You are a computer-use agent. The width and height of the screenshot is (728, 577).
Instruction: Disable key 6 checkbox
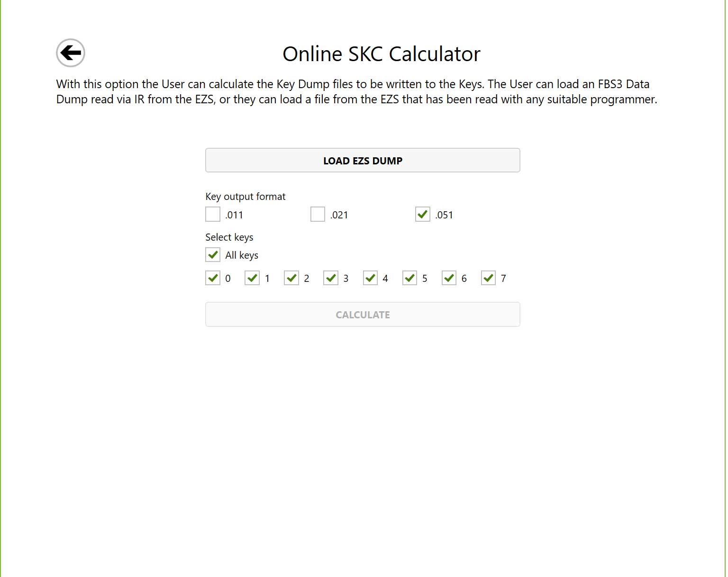pyautogui.click(x=449, y=278)
